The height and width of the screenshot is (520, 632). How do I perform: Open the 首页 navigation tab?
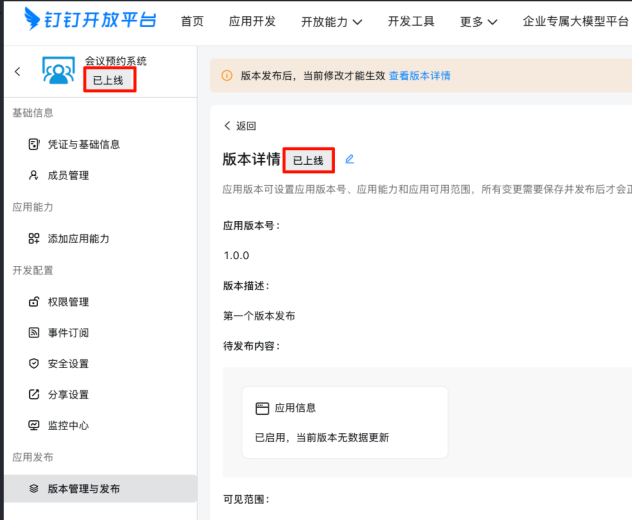point(192,21)
